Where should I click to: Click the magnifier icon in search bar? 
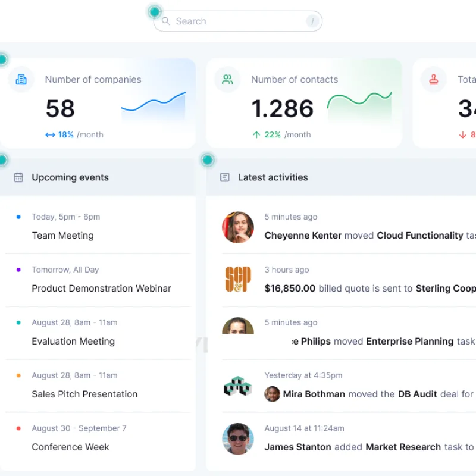166,21
